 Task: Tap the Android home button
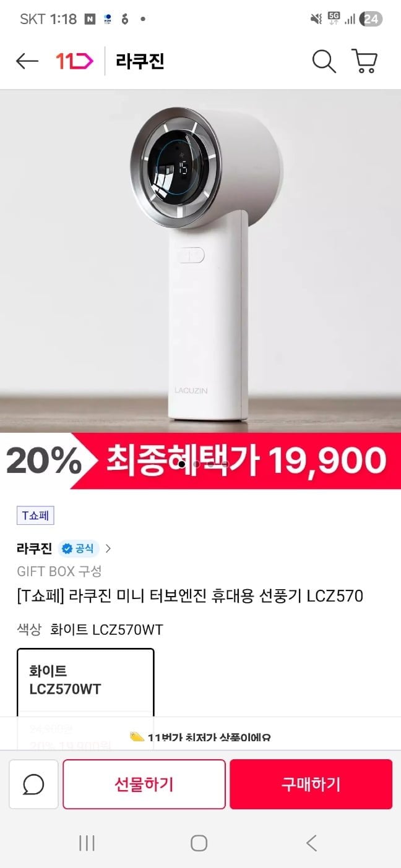(199, 843)
